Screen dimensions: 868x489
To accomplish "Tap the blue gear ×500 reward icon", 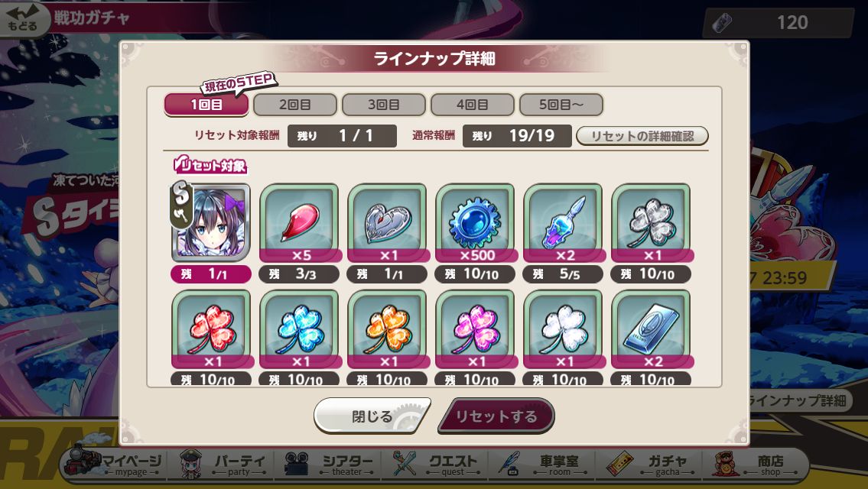I will pos(475,222).
